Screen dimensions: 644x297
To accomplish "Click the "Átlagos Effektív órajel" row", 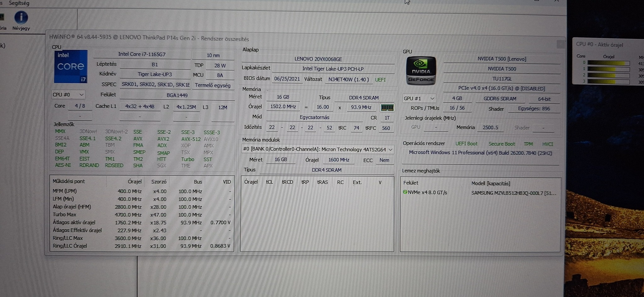I will (142, 230).
